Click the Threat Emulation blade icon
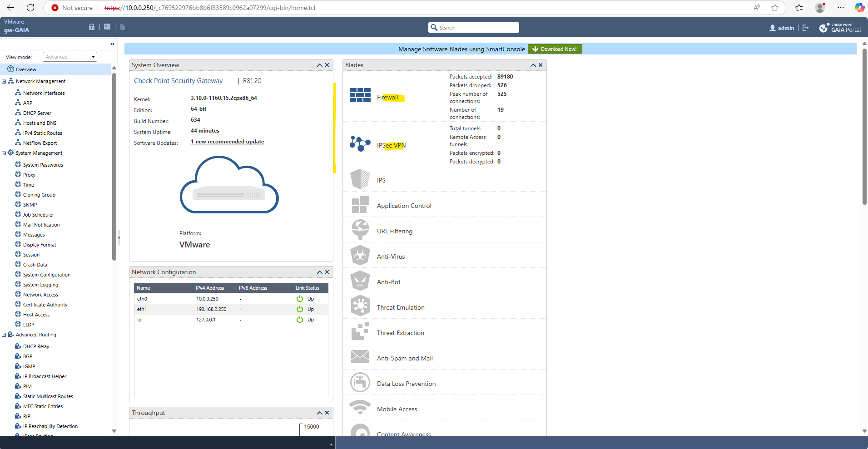The height and width of the screenshot is (449, 868). point(360,306)
